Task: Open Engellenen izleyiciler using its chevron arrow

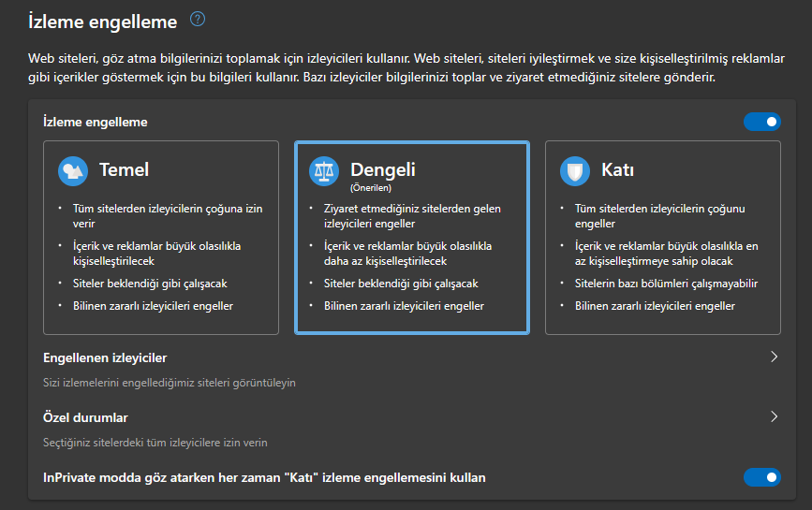Action: 774,357
